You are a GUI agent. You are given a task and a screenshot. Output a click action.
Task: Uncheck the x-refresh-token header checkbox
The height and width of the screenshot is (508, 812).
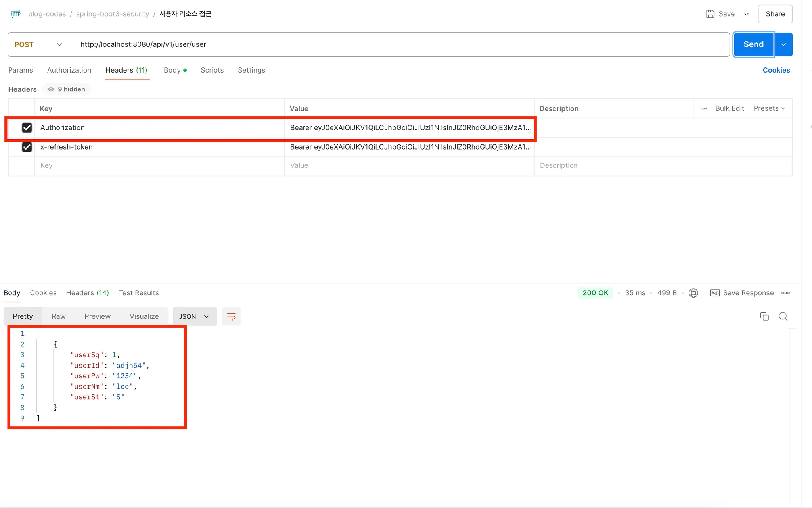(27, 147)
